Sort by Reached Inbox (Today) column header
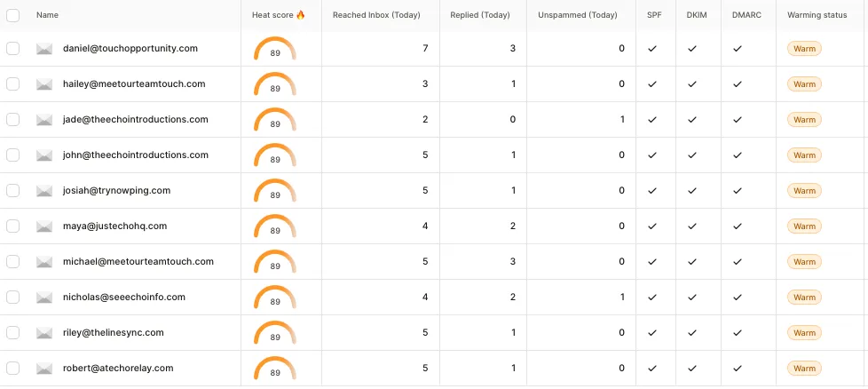This screenshot has width=868, height=389. click(x=376, y=15)
